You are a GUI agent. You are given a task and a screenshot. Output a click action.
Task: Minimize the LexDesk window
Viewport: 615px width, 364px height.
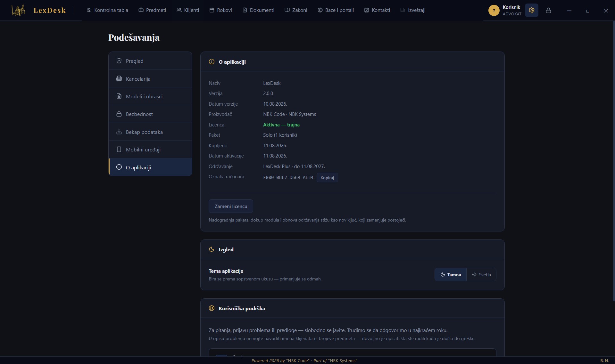(x=569, y=11)
